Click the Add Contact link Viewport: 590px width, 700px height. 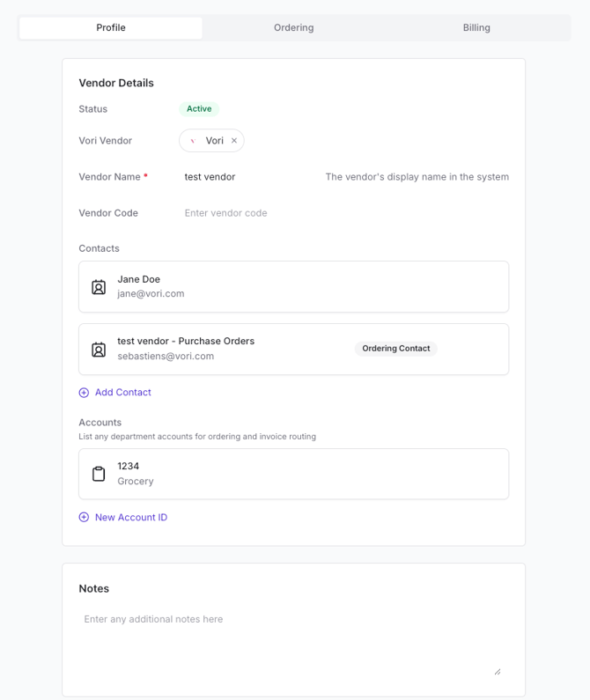pyautogui.click(x=123, y=393)
